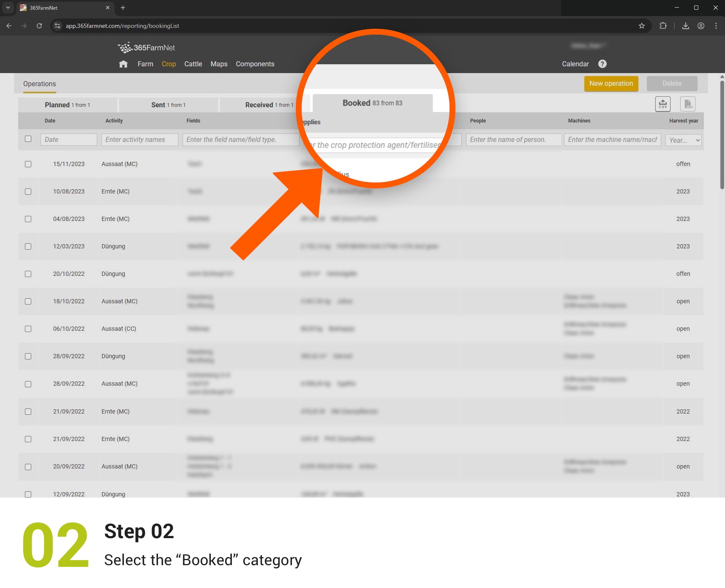Click the 365FarmNet logo
The image size is (725, 588).
[146, 47]
